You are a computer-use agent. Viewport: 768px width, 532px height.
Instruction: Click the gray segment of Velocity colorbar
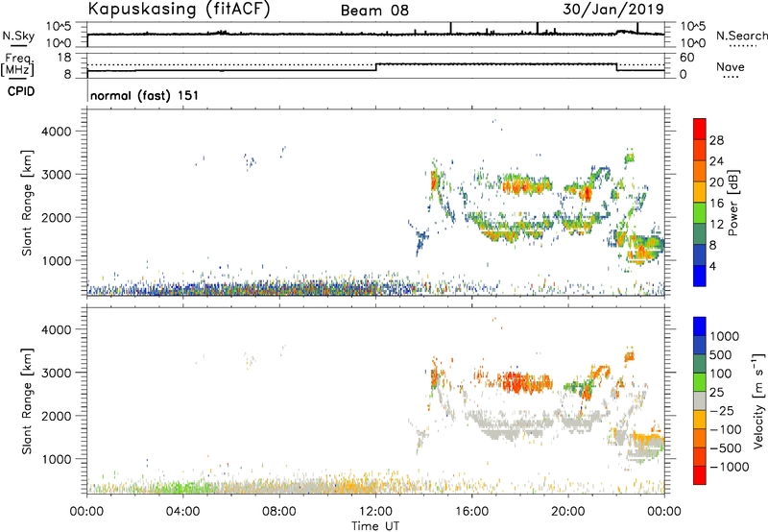(x=700, y=400)
